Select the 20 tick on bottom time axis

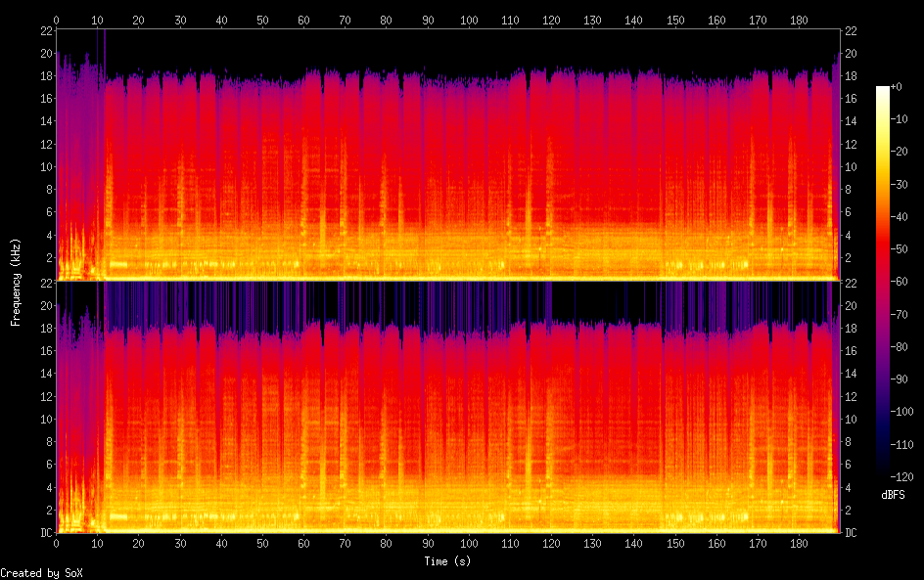(x=138, y=543)
